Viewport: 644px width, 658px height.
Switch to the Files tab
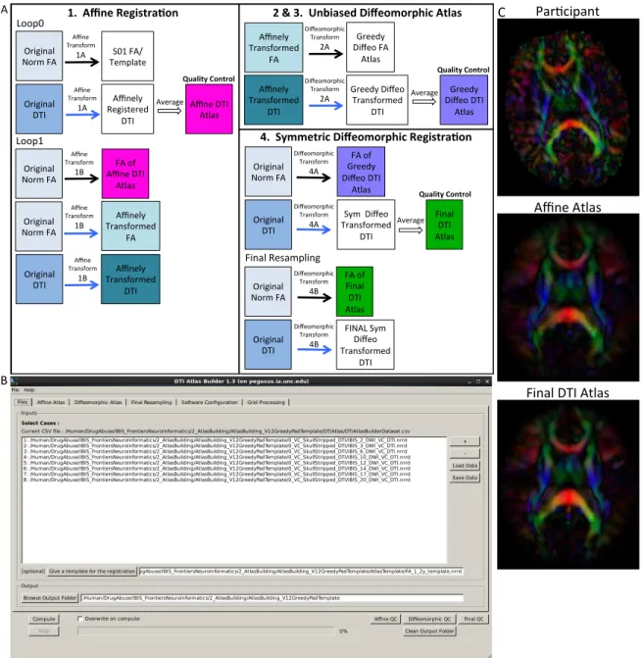click(x=23, y=402)
